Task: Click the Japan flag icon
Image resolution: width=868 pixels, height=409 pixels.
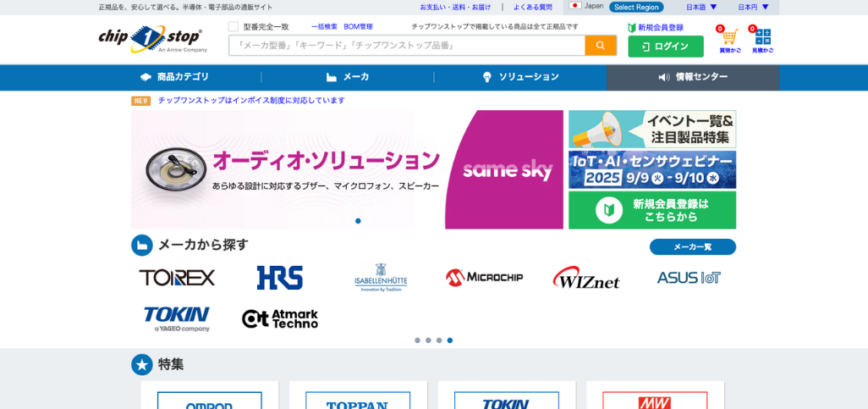Action: [x=575, y=6]
